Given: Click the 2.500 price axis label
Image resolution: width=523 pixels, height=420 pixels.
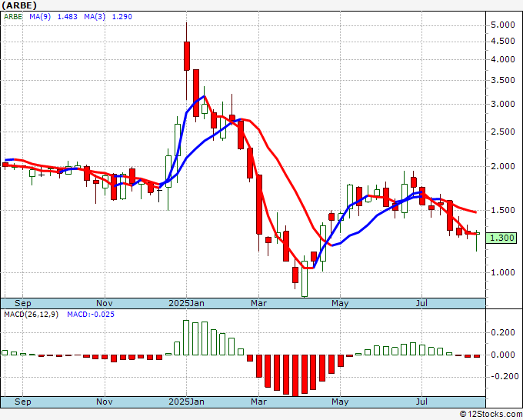Looking at the screenshot, I should (x=503, y=132).
